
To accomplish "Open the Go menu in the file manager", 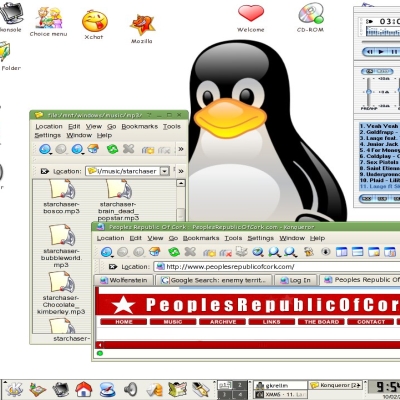I will 111,126.
